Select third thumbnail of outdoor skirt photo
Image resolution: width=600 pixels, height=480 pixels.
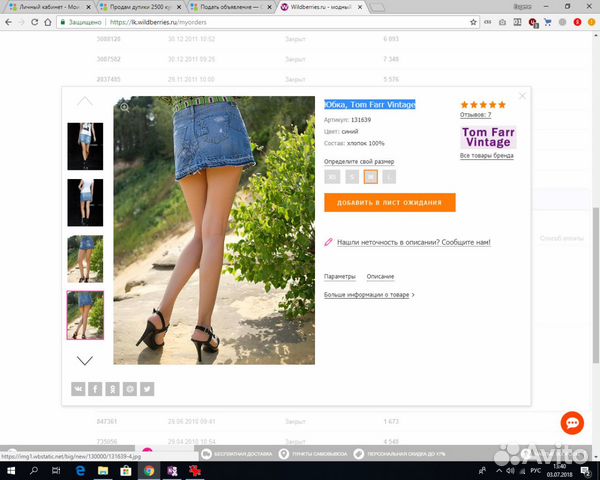(85, 259)
